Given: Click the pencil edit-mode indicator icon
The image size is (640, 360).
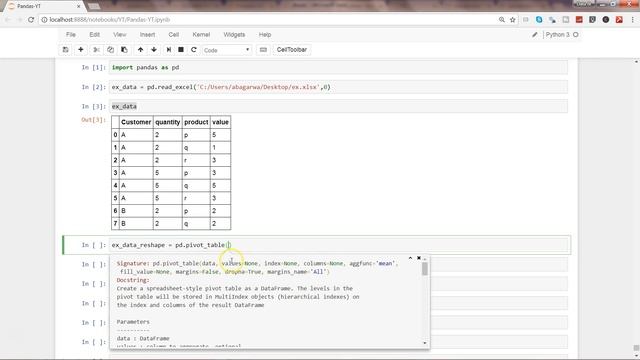Looking at the screenshot, I should [x=535, y=35].
